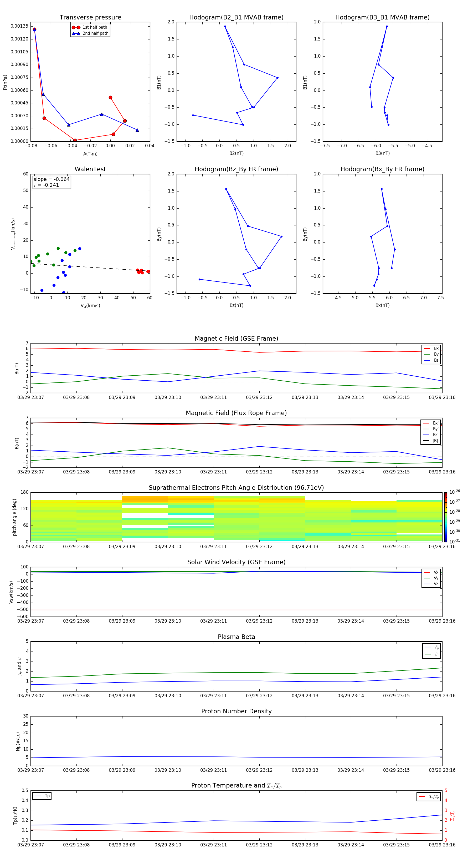Click the "V_A(km/s)" x-axis label

point(90,306)
